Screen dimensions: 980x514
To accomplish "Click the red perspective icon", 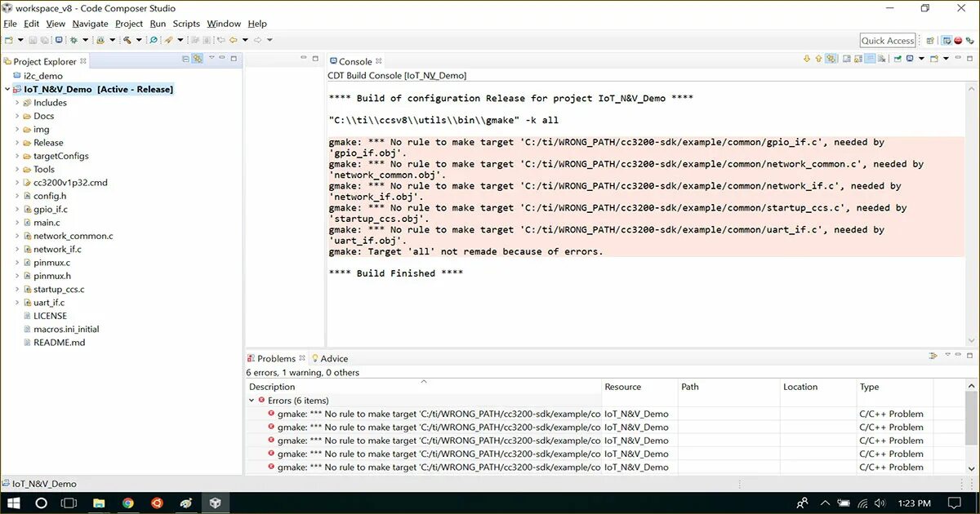I will [x=958, y=40].
